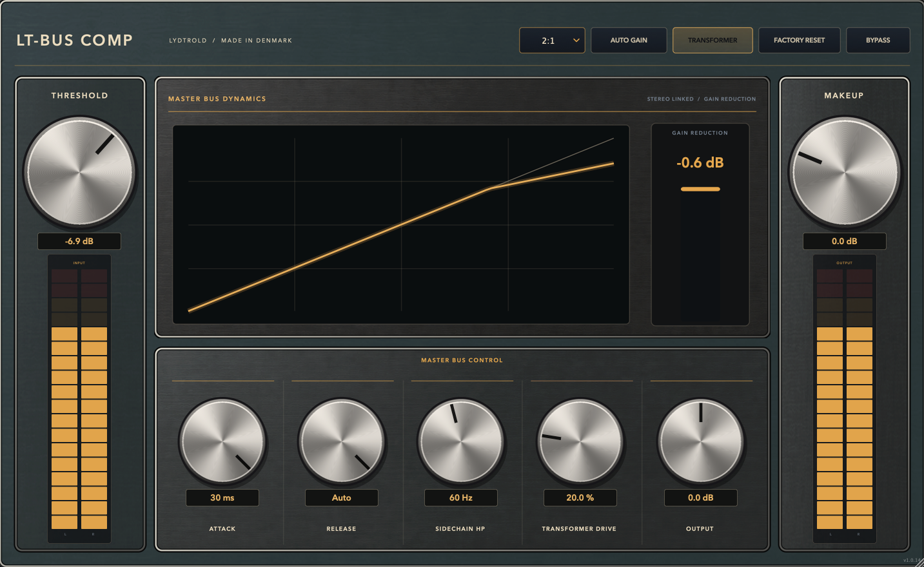Click the RELEASE label
This screenshot has height=567, width=924.
click(341, 529)
